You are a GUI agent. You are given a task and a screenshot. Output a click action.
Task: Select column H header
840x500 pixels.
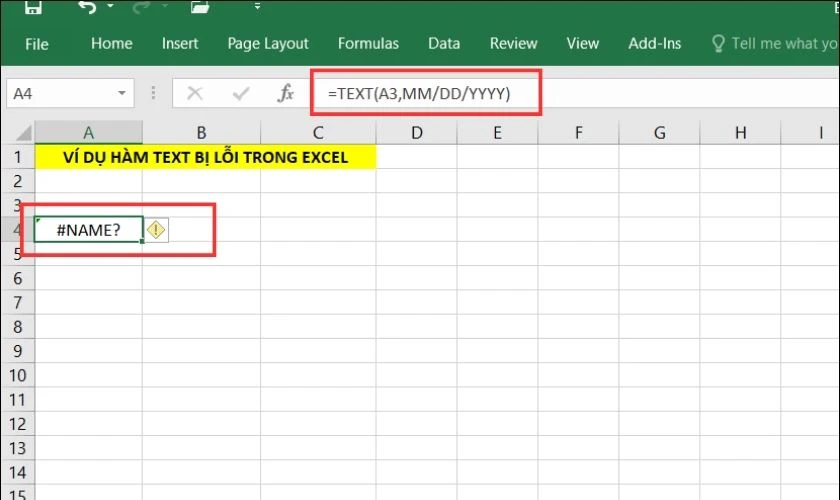point(740,132)
